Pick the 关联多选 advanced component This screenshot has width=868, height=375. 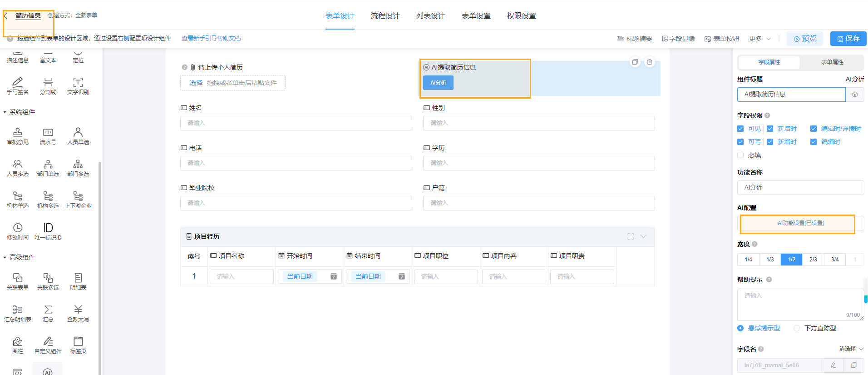(x=48, y=281)
